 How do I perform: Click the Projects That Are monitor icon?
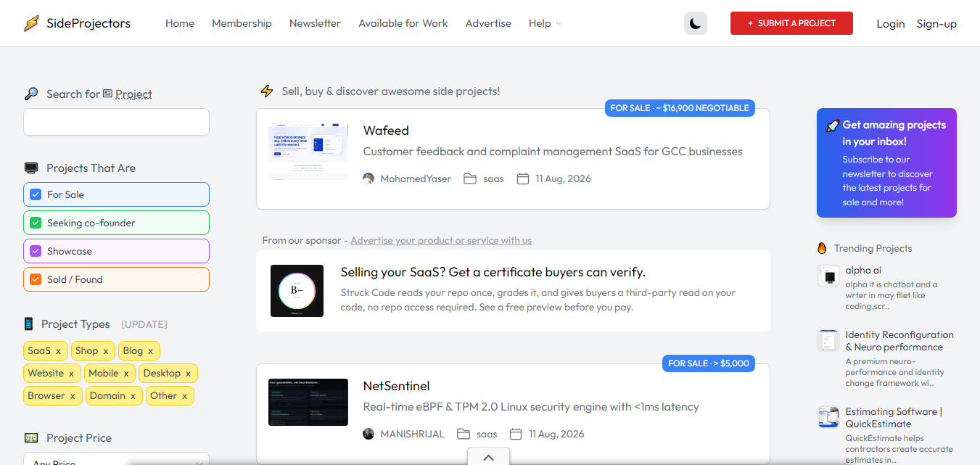(x=31, y=168)
